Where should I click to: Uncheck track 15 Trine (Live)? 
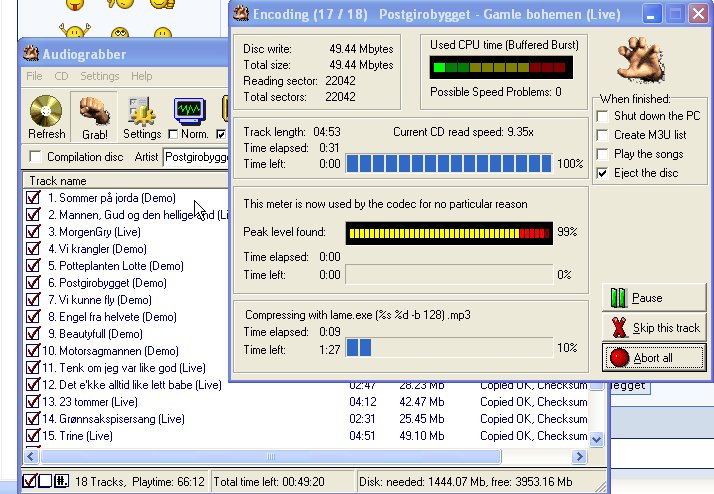point(33,436)
